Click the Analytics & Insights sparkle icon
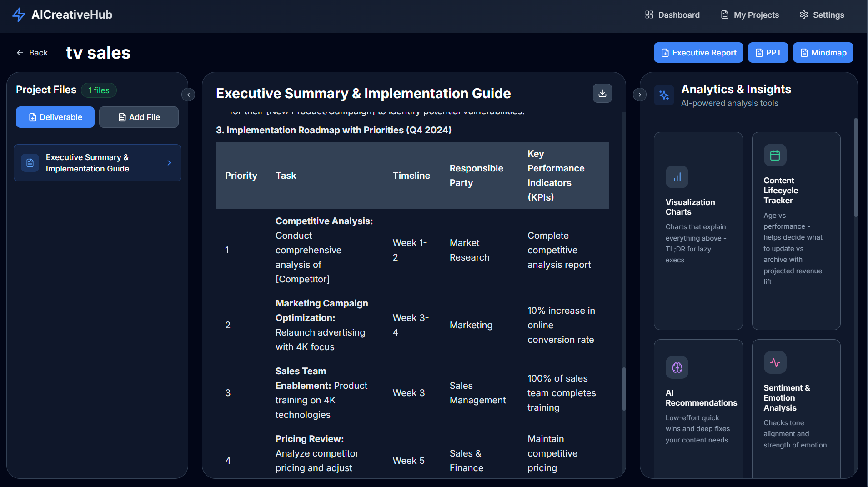Screen dimensions: 868x487 click(664, 95)
